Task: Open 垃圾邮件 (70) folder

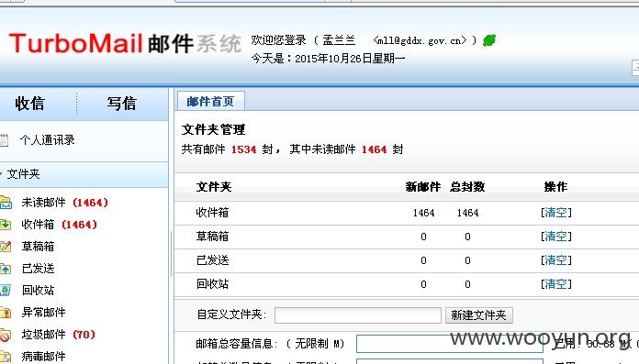Action: pos(58,335)
